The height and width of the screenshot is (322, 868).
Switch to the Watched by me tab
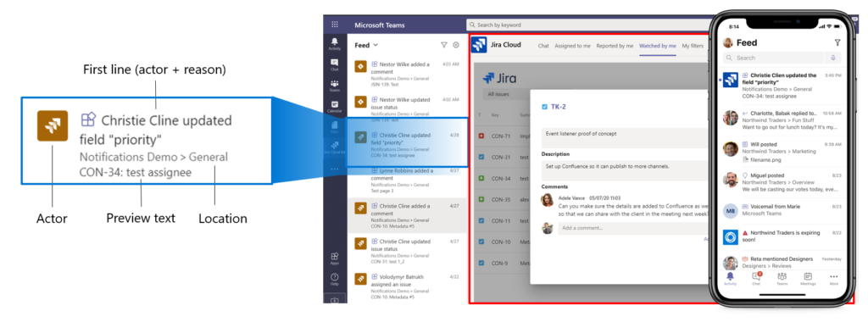pos(657,46)
